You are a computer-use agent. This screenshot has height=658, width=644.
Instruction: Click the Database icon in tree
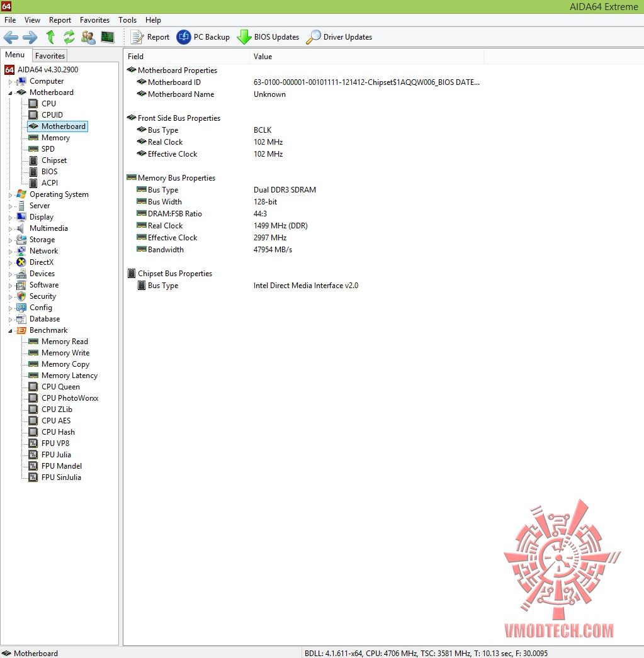pos(21,319)
